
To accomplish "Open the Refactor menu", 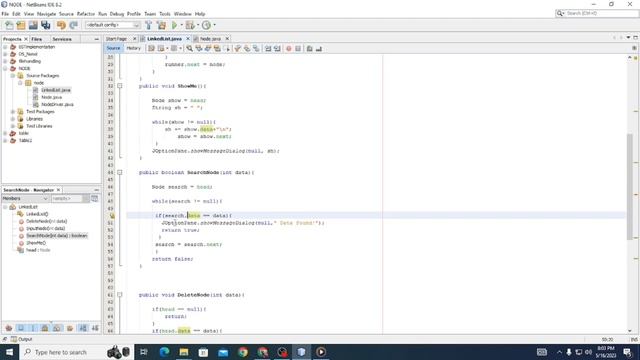I will coord(86,14).
